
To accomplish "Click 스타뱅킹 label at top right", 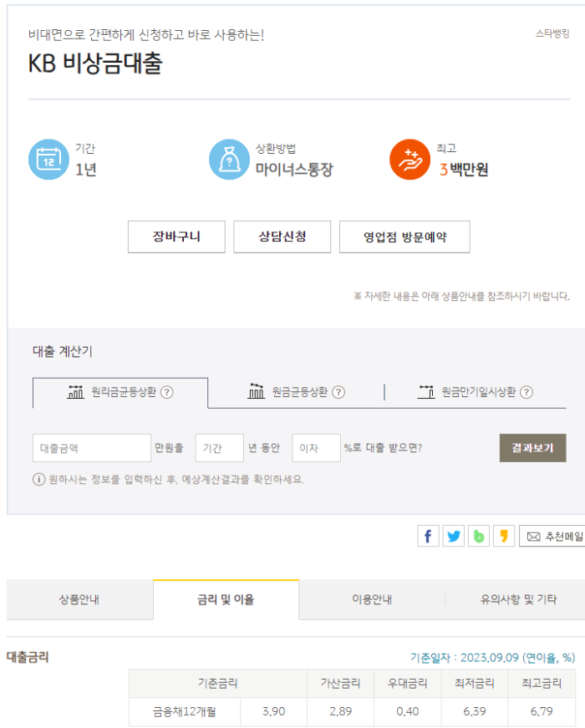I will click(x=552, y=33).
